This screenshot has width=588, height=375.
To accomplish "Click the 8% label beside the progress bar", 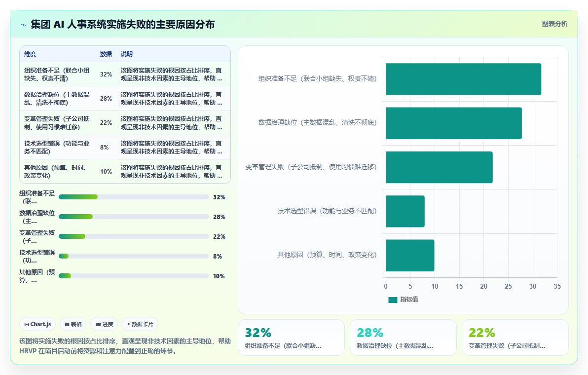I will [218, 257].
